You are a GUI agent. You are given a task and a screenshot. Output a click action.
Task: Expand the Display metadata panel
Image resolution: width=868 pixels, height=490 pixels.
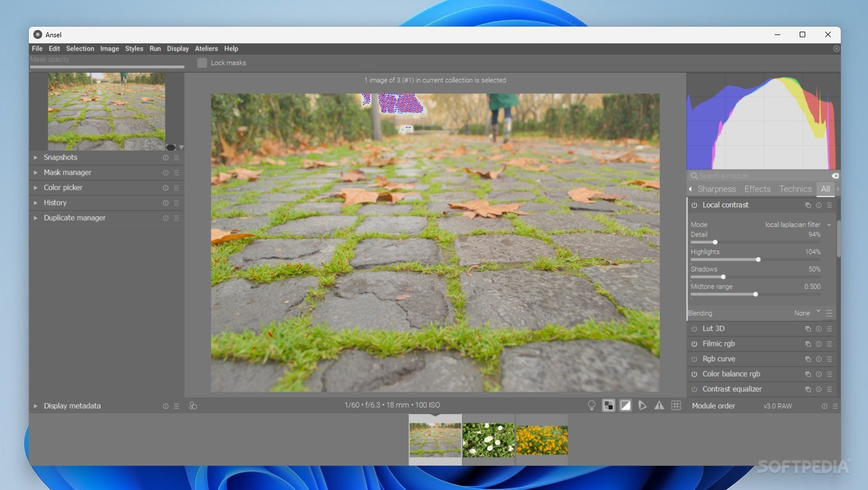click(36, 406)
